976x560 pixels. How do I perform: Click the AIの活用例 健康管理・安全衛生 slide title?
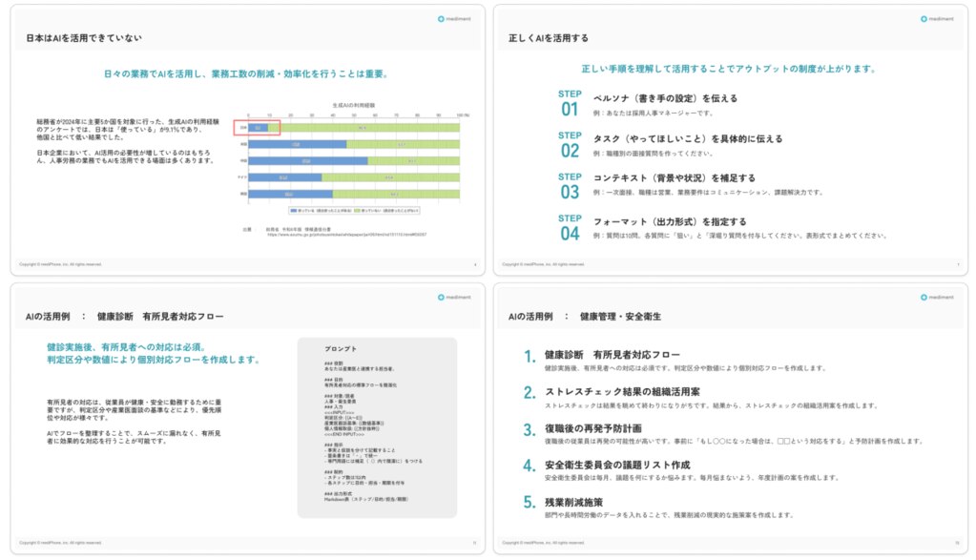tap(585, 316)
